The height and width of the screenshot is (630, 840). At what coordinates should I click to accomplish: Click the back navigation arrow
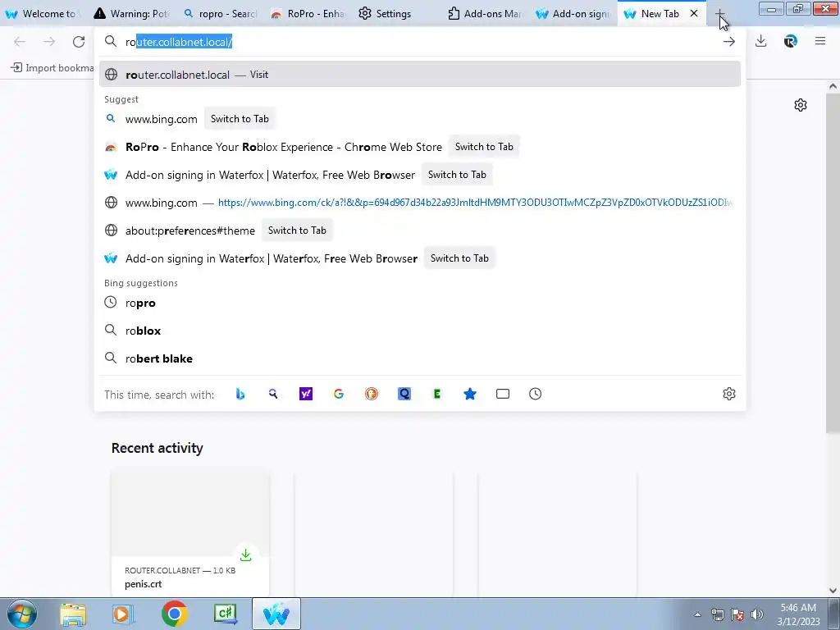[x=20, y=42]
